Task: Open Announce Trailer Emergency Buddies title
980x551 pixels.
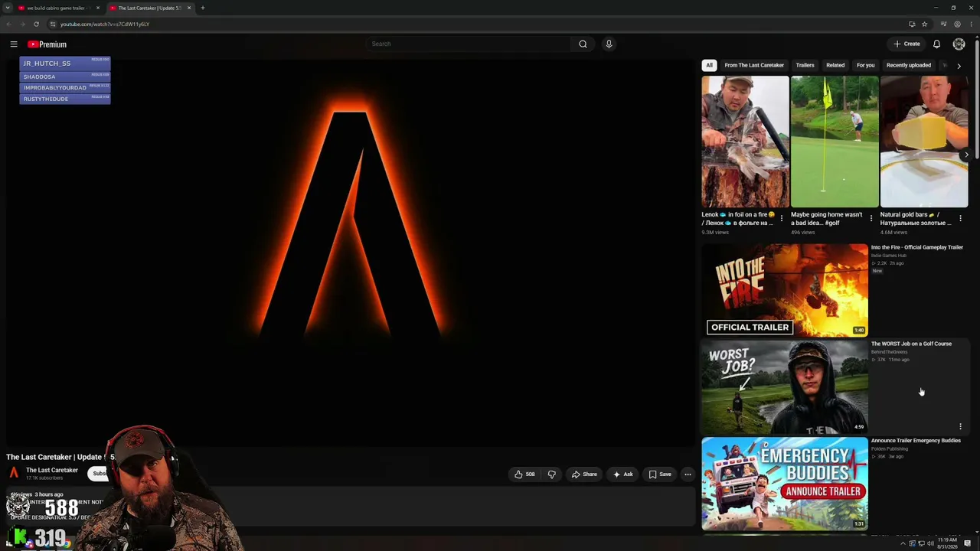Action: 916,440
